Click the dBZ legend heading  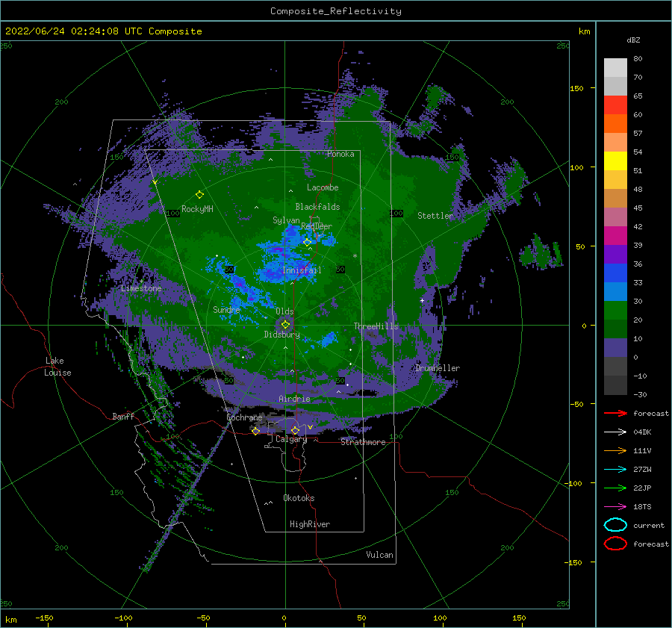(x=633, y=40)
